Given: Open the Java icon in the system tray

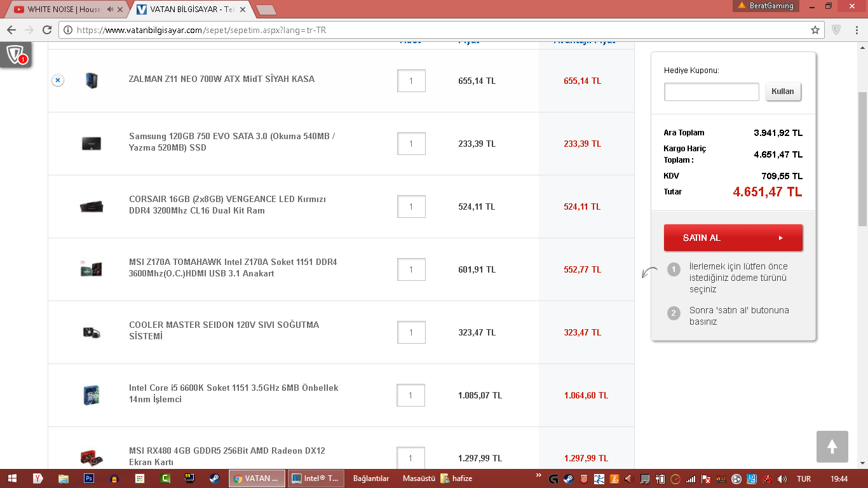Looking at the screenshot, I should (614, 479).
